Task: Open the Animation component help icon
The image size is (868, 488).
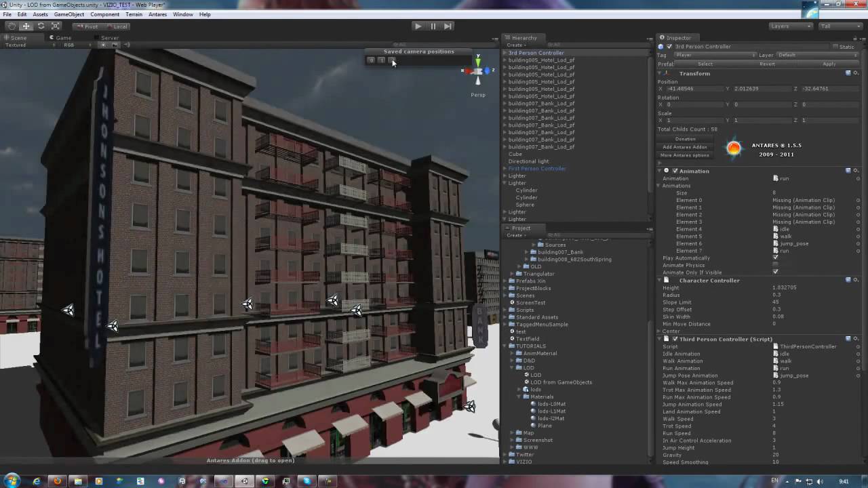Action: tap(848, 171)
